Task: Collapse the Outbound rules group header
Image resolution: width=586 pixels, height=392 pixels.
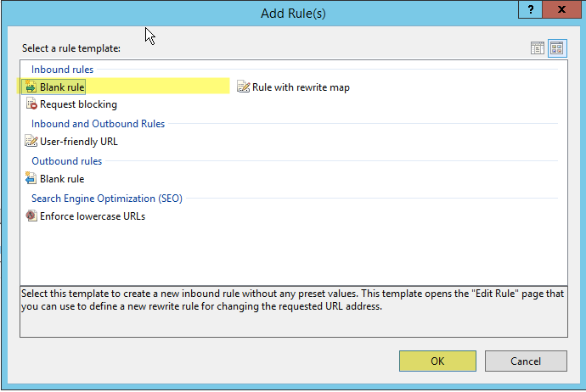Action: (x=66, y=161)
